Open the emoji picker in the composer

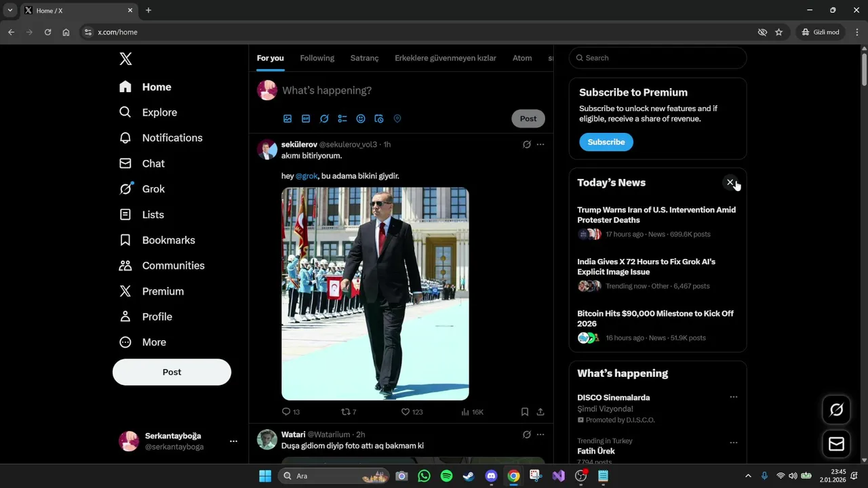361,119
